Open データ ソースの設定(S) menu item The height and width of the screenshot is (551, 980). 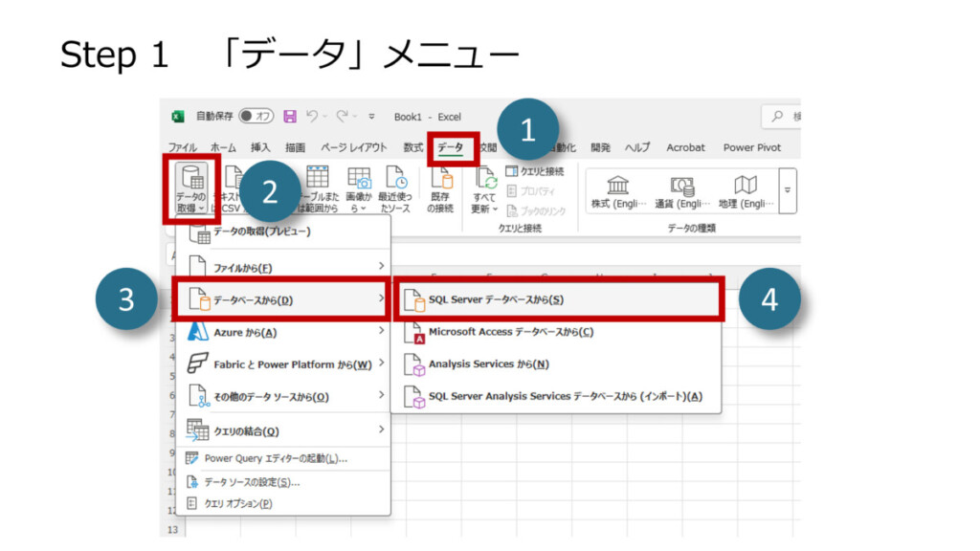pos(283,482)
